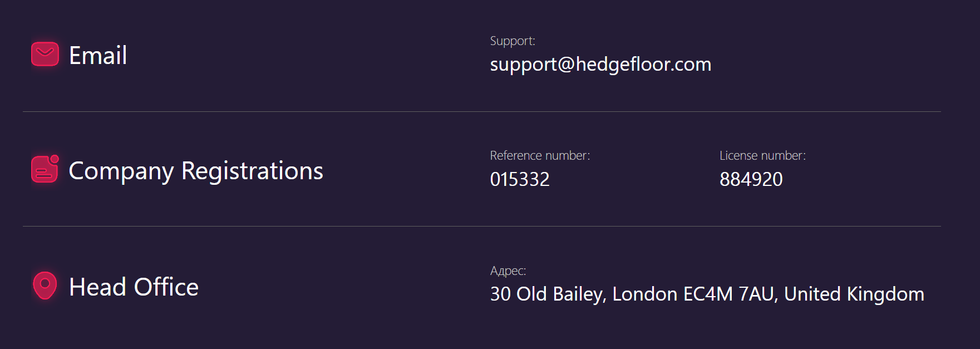Click the 30 Old Bailey London address
Image resolution: width=980 pixels, height=349 pixels.
tap(707, 294)
